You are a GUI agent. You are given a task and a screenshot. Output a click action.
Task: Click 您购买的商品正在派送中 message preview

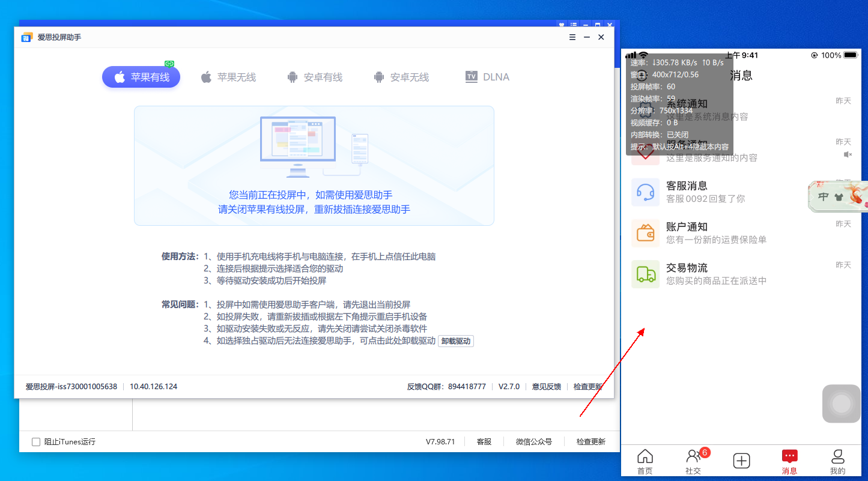(717, 280)
